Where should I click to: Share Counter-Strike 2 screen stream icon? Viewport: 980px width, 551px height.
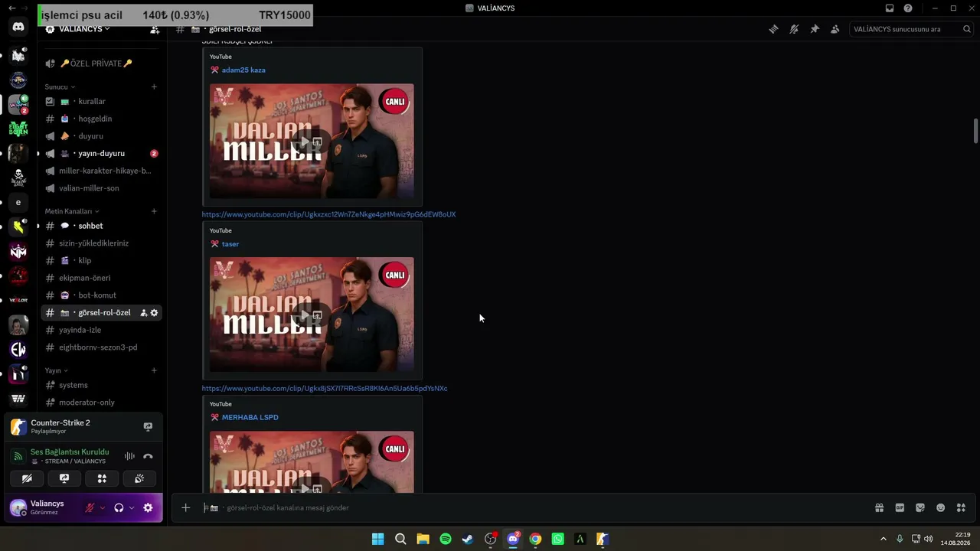[x=148, y=426]
